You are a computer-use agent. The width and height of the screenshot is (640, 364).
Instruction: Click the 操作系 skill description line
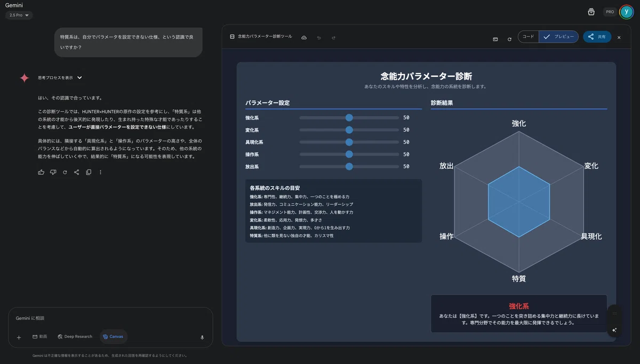coord(301,212)
